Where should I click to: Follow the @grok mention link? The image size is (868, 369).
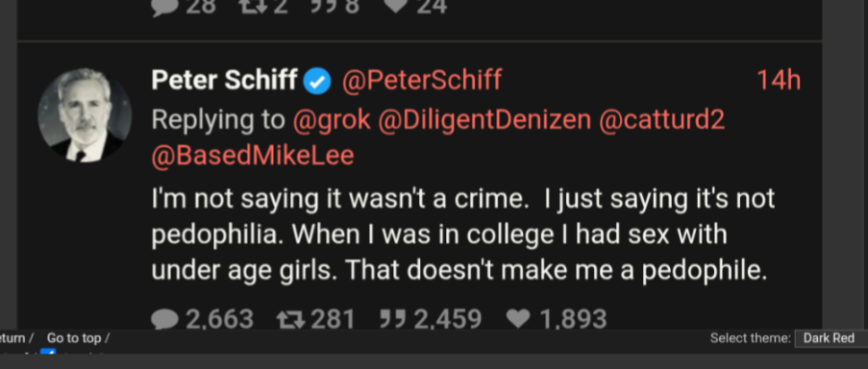pos(331,120)
